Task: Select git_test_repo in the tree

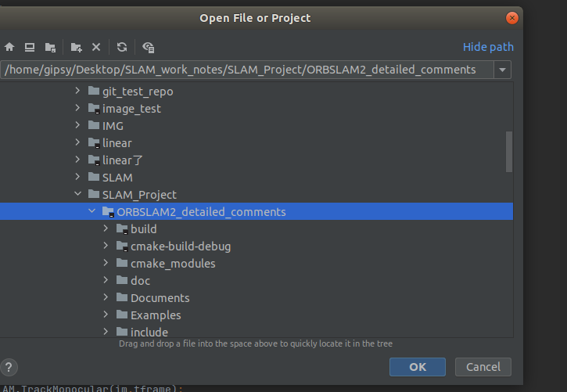Action: tap(257, 91)
